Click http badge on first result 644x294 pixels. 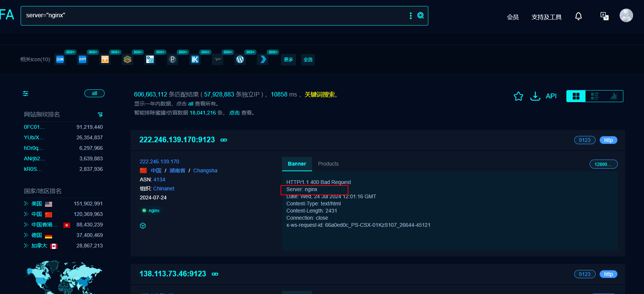(608, 140)
